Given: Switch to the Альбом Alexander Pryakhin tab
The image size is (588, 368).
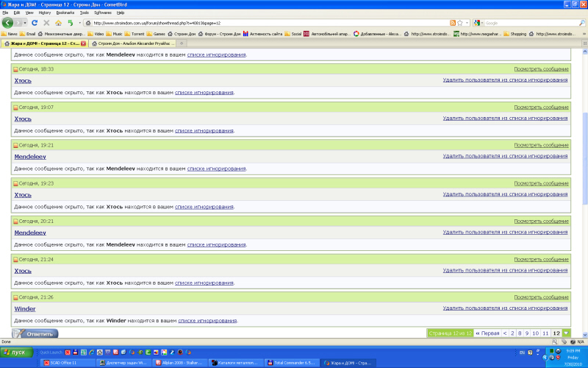Looking at the screenshot, I should (133, 43).
